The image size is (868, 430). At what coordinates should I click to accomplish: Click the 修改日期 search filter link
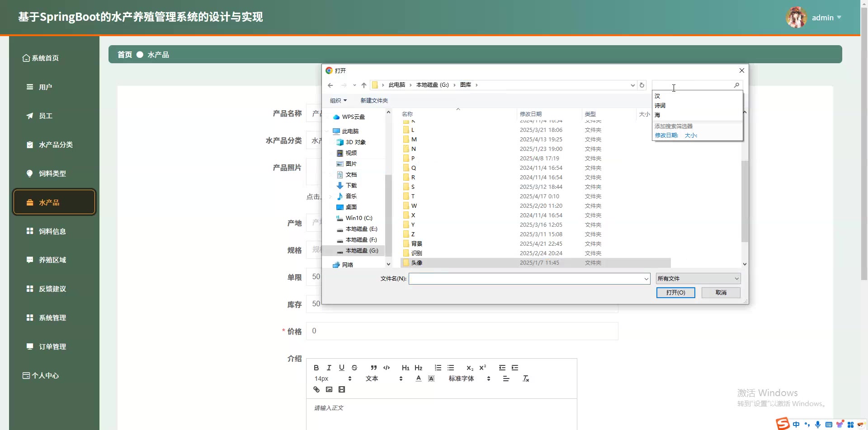point(666,136)
